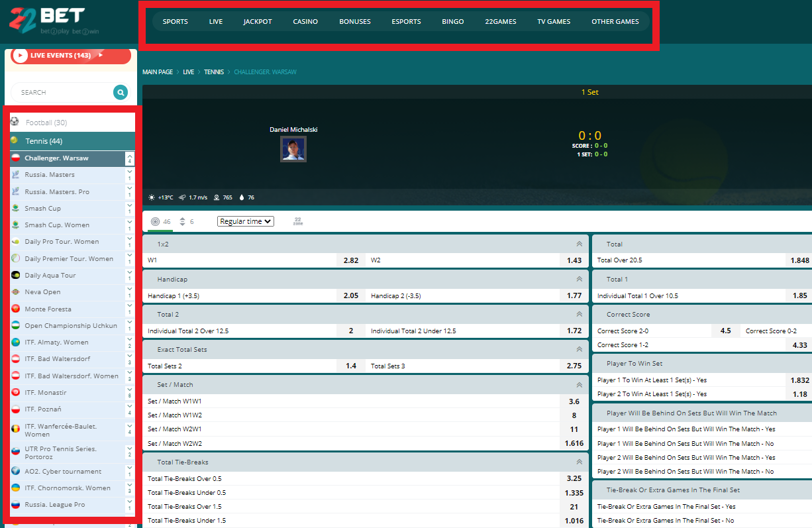Collapse the 1x2 market section
The width and height of the screenshot is (812, 528).
(579, 244)
